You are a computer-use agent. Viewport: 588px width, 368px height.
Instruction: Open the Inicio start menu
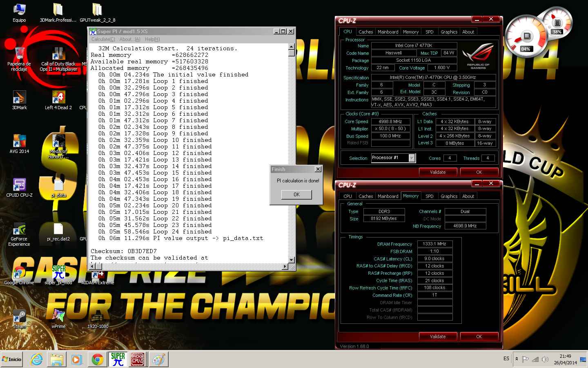coord(12,359)
